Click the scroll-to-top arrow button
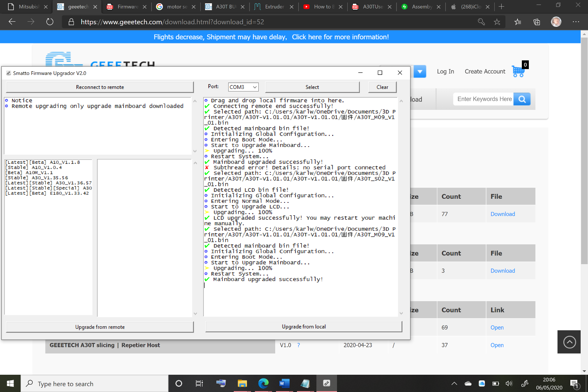 click(569, 342)
